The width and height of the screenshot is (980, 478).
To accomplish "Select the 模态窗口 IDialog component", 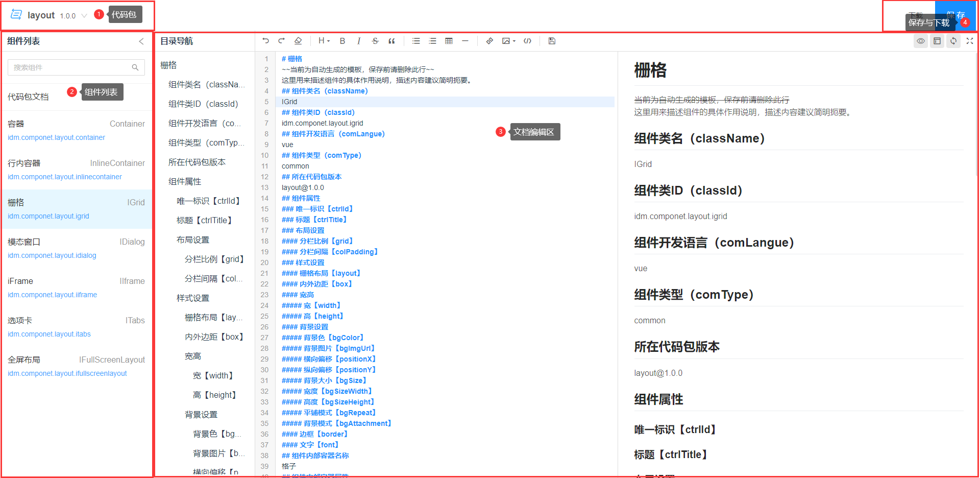I will [x=76, y=248].
